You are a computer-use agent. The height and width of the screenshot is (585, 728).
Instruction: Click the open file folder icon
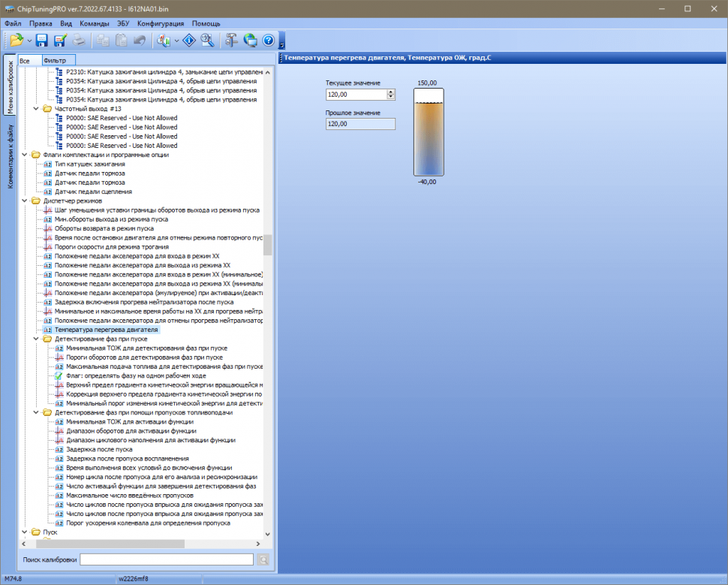pos(16,40)
